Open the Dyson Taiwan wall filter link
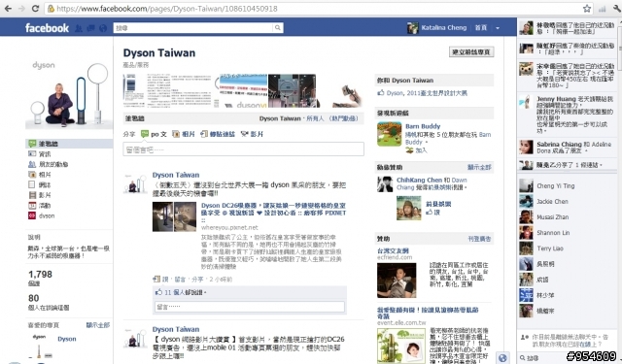 pos(280,118)
